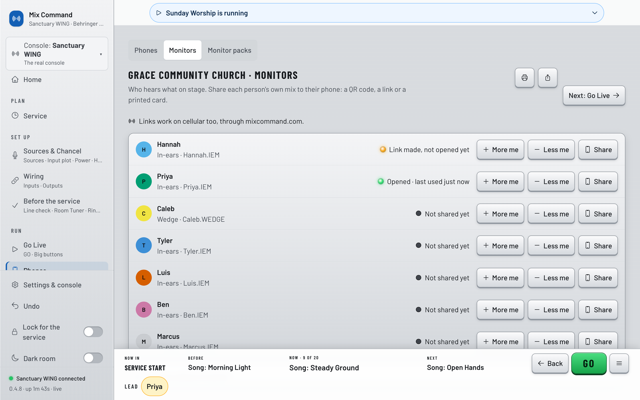
Task: Switch to the Phones tab
Action: coord(146,50)
